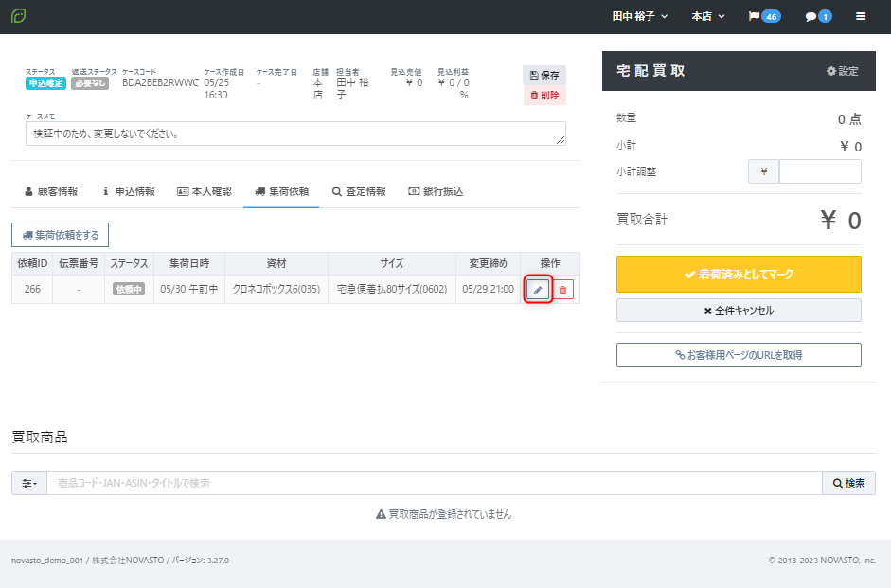Click the 集荷依頼をする button

click(x=61, y=234)
